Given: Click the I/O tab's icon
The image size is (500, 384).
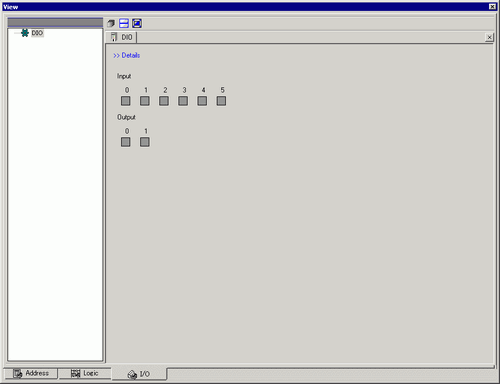Looking at the screenshot, I should (x=132, y=374).
